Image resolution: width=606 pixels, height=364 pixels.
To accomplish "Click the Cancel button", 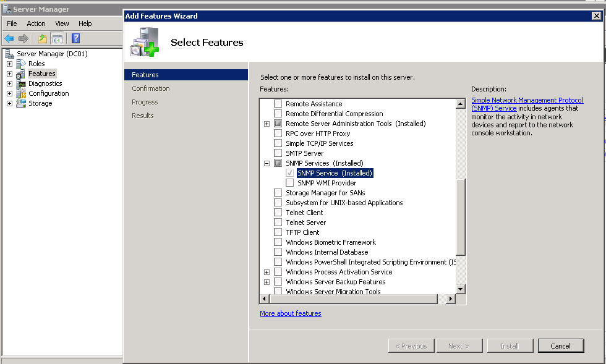I will click(561, 346).
